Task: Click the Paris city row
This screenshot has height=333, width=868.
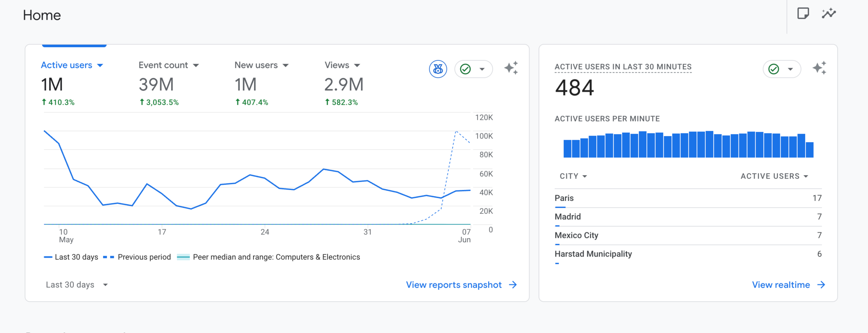Action: pyautogui.click(x=688, y=198)
